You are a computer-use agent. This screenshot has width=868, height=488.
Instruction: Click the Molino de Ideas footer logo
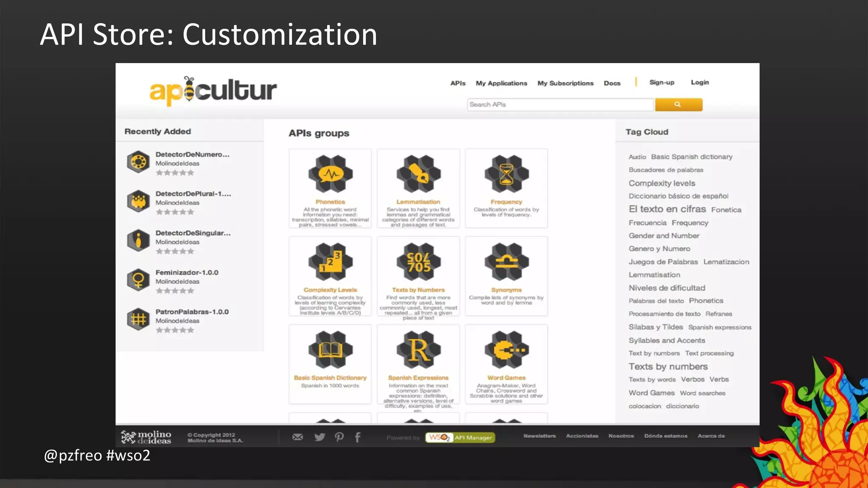146,437
